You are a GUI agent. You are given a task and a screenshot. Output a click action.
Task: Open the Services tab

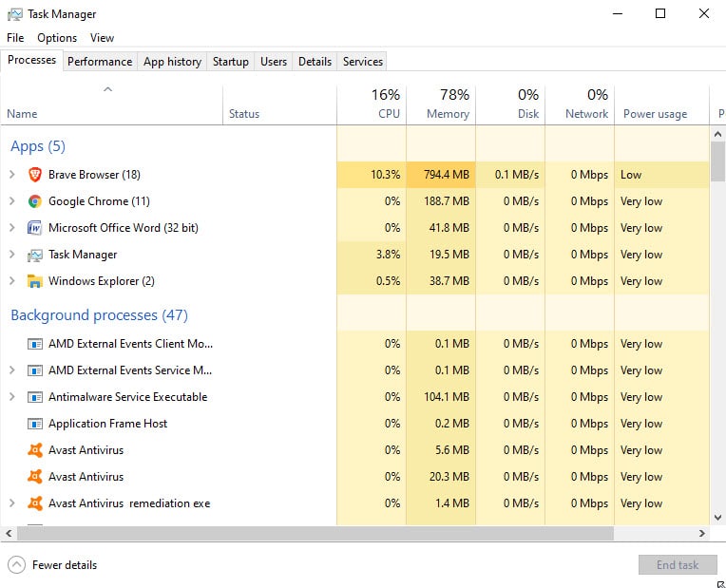coord(363,62)
